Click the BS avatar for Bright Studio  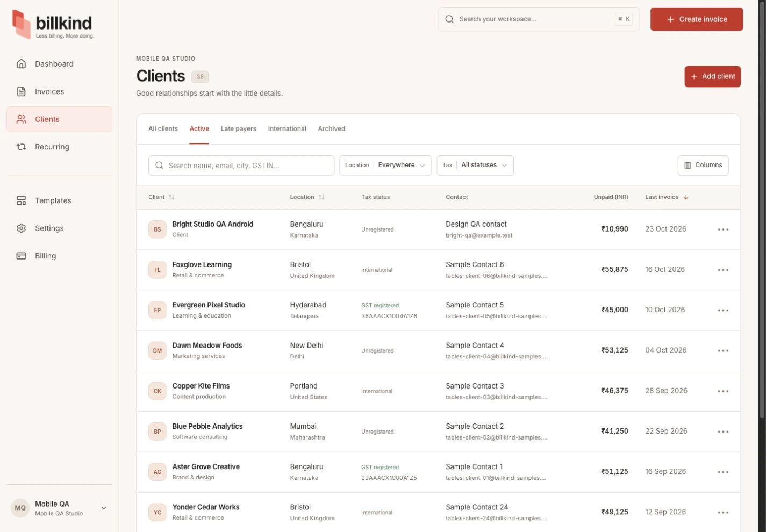(x=158, y=229)
